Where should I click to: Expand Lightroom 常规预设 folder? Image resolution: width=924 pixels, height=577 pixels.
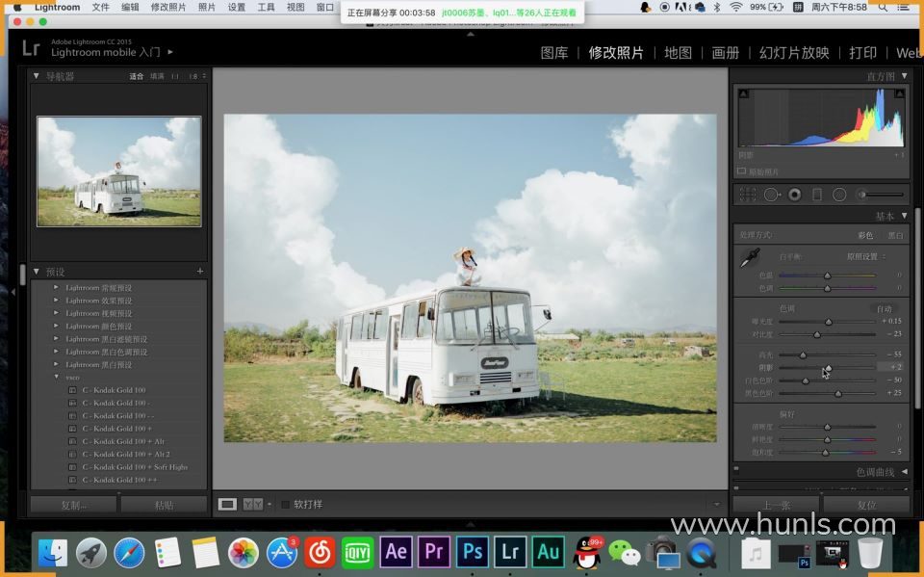point(56,287)
